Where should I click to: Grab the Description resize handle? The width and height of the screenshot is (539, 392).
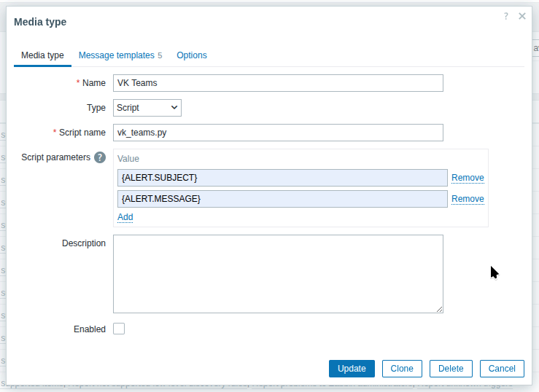(440, 310)
